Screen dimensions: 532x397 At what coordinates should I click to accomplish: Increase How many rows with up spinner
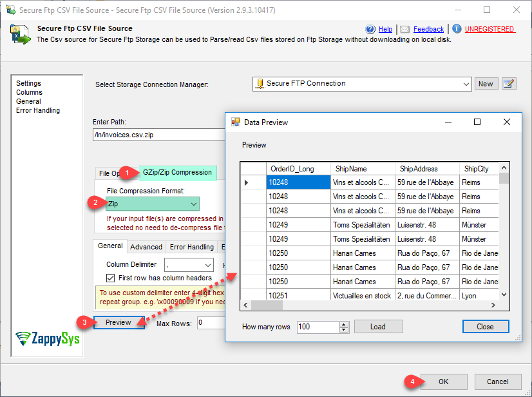[x=344, y=324]
